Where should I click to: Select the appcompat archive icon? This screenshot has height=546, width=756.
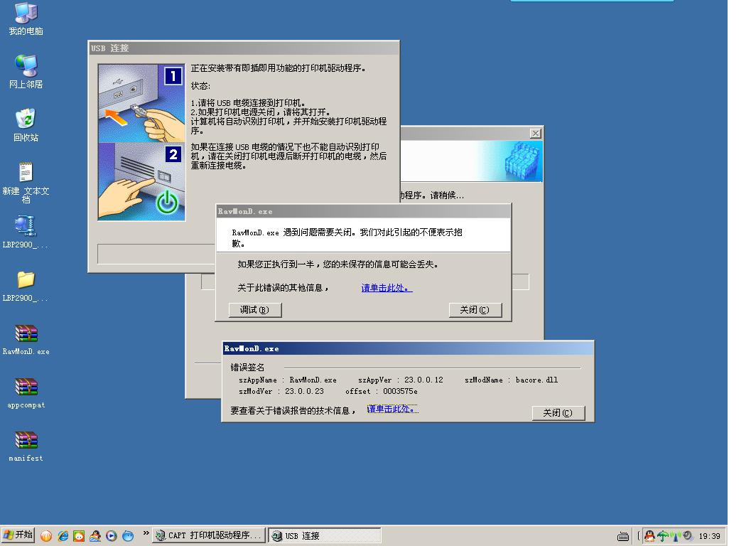click(x=26, y=392)
